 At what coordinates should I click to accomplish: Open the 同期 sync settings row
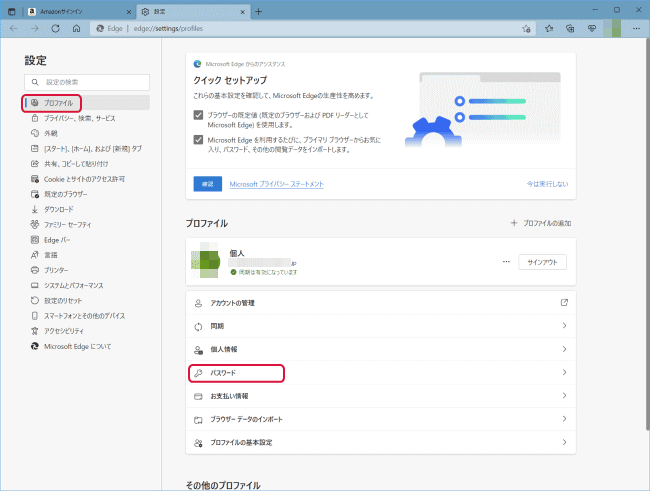pos(381,326)
